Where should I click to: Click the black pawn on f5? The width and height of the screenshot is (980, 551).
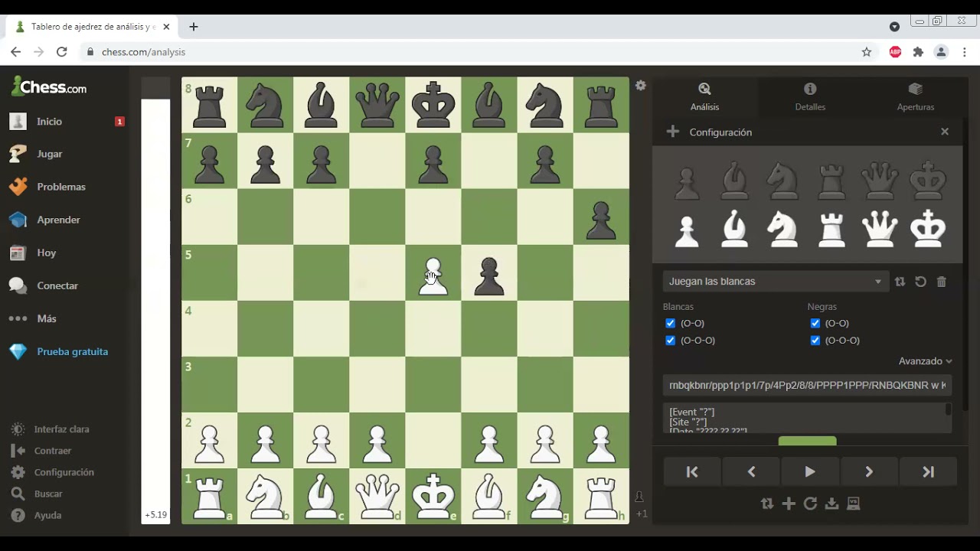pos(489,275)
